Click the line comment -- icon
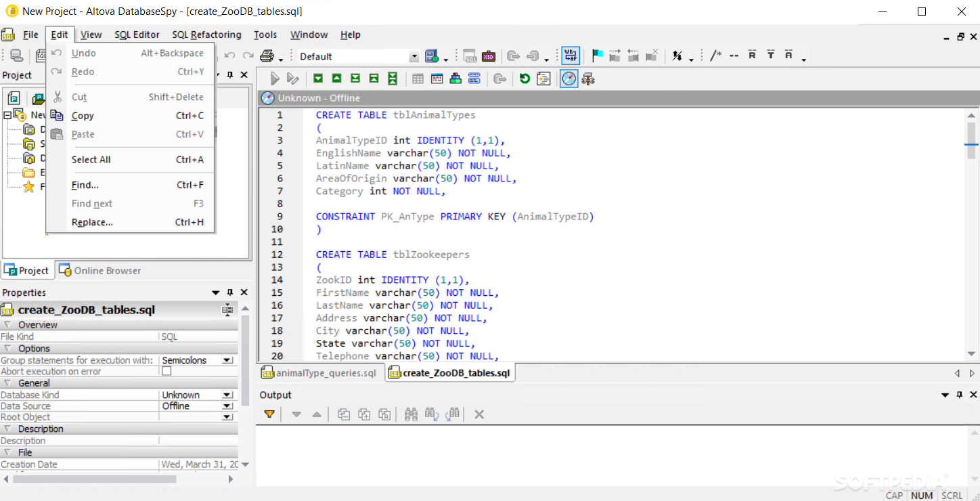The image size is (980, 501). tap(734, 56)
